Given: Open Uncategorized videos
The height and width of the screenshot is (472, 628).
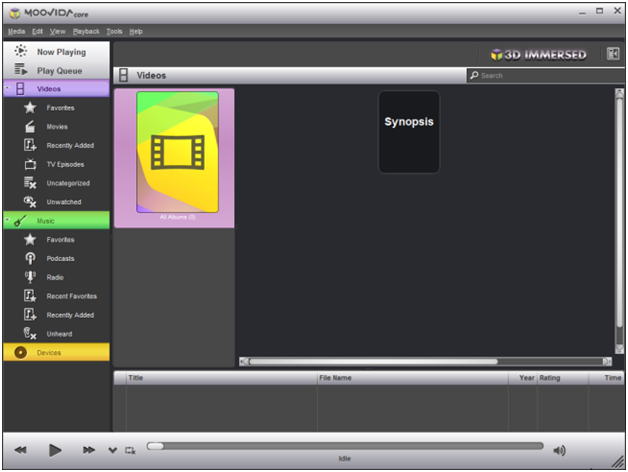Looking at the screenshot, I should 56,183.
